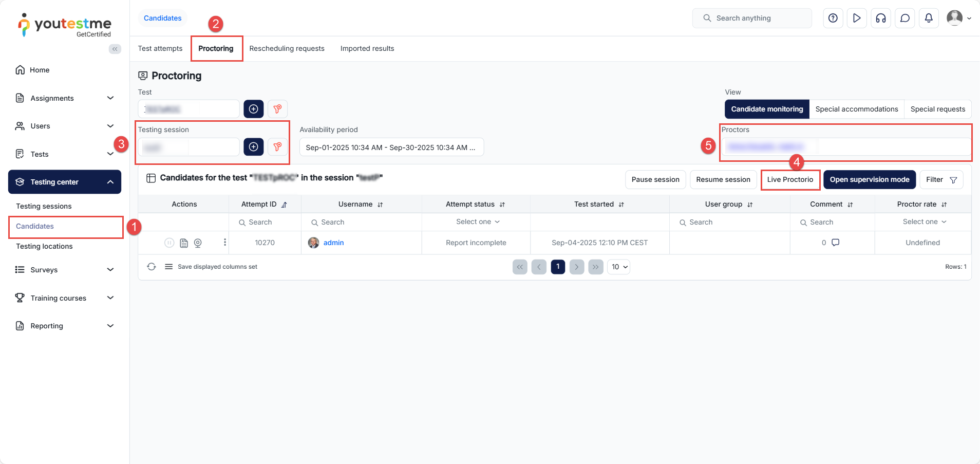The width and height of the screenshot is (980, 464).
Task: Click the play video tutorial icon
Action: pyautogui.click(x=857, y=18)
